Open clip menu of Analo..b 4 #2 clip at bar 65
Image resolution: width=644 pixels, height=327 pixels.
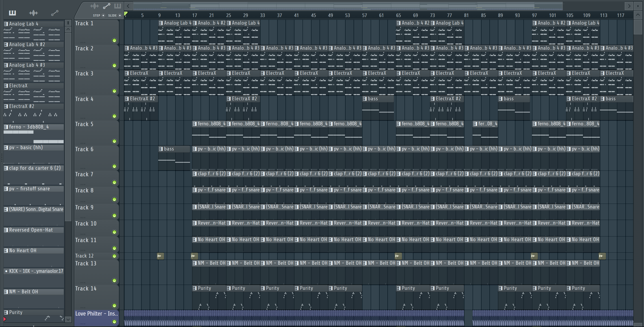398,23
